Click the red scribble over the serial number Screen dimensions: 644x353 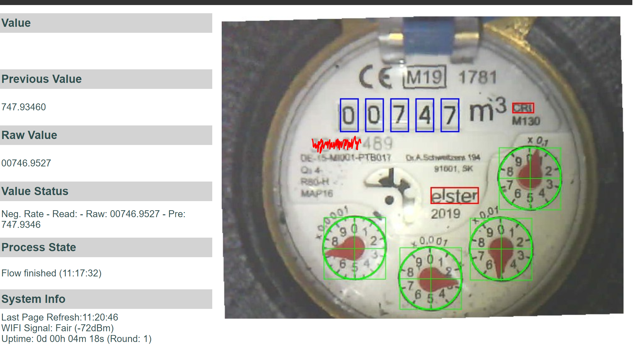[336, 144]
